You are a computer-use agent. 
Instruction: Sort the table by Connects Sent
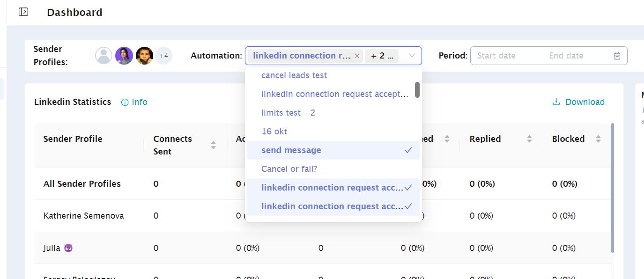pos(213,145)
